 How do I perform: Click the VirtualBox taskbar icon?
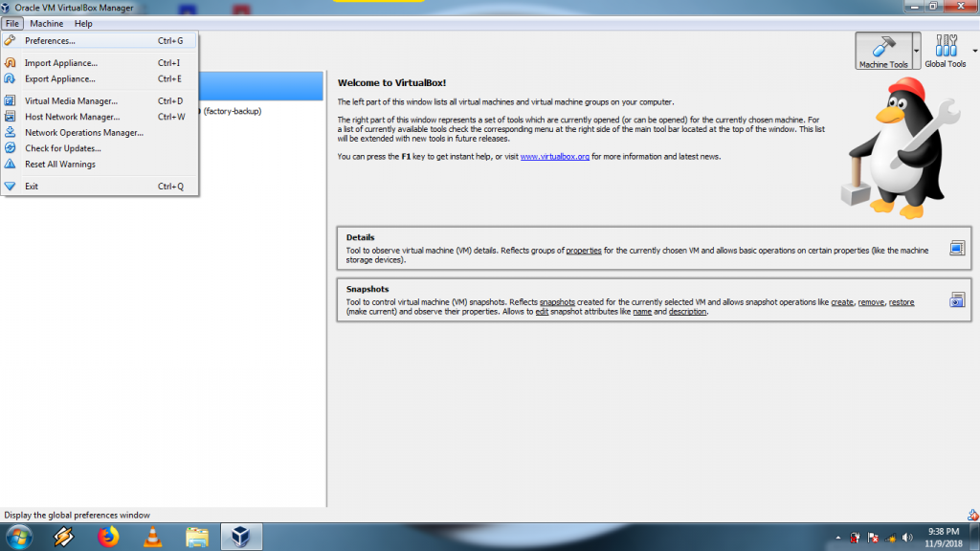pos(241,538)
